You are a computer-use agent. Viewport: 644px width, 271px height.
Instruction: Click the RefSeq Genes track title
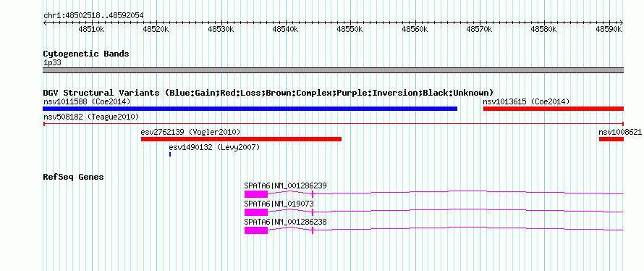click(74, 177)
